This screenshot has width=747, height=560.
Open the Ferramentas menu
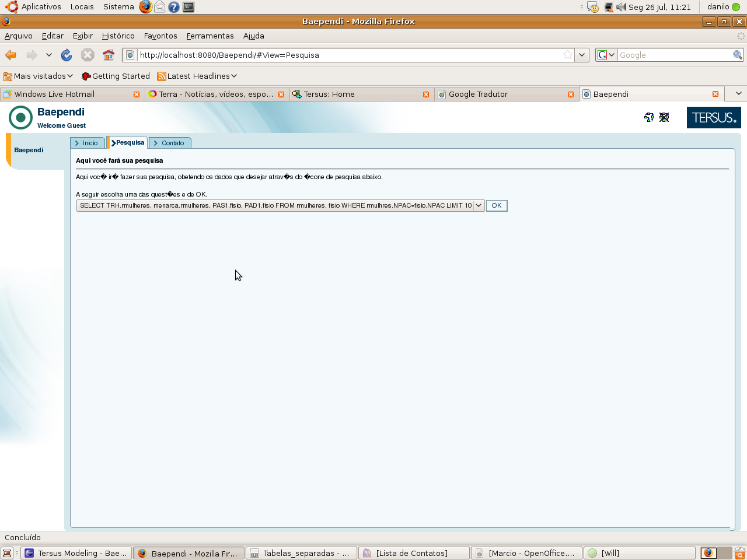tap(210, 36)
